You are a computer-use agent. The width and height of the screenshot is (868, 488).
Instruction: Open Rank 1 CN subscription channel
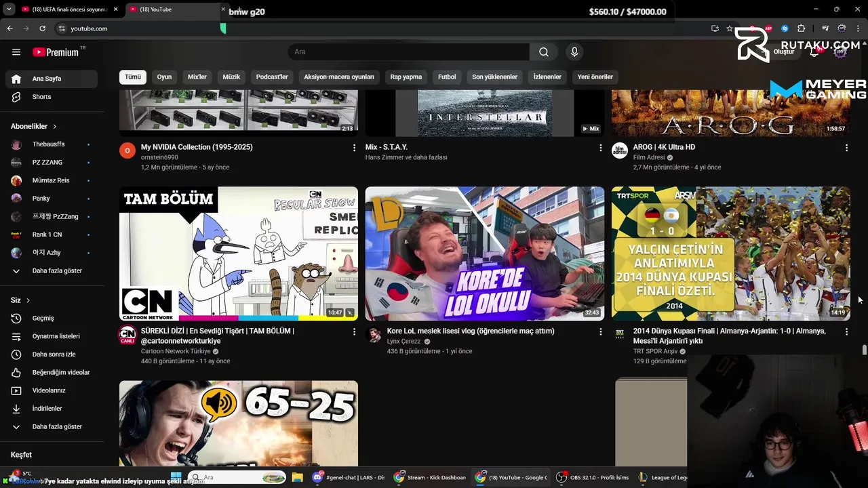click(52, 235)
